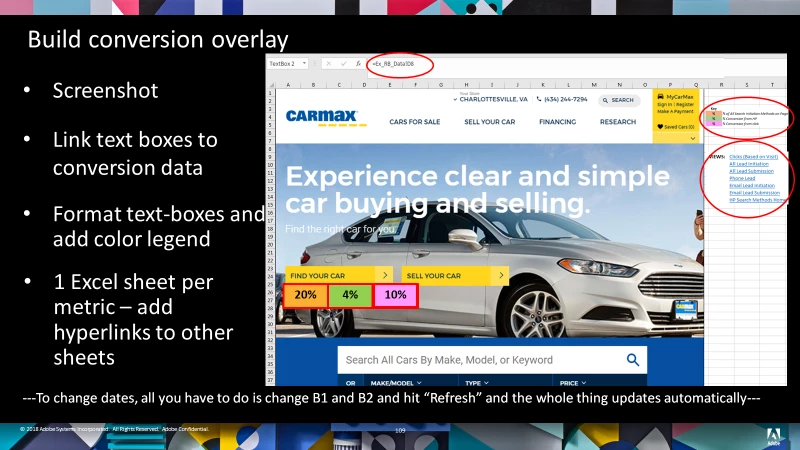Click the SEARCH pill button
This screenshot has height=450, width=800.
click(618, 100)
